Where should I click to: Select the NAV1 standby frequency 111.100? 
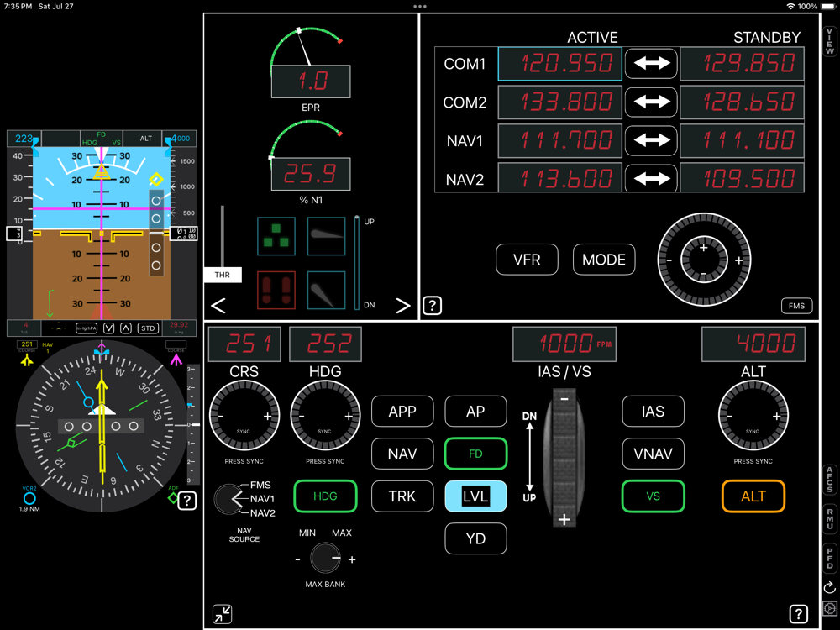pos(742,140)
